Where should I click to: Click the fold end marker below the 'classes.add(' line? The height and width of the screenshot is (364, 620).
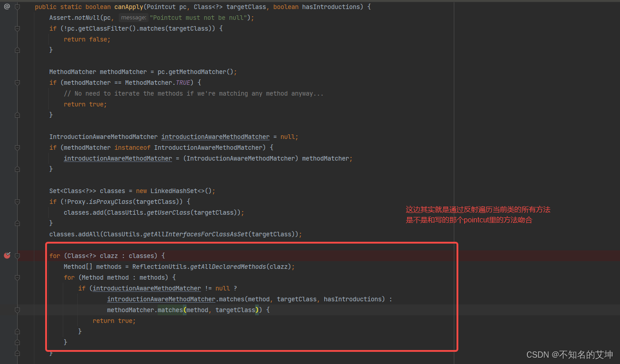click(17, 223)
